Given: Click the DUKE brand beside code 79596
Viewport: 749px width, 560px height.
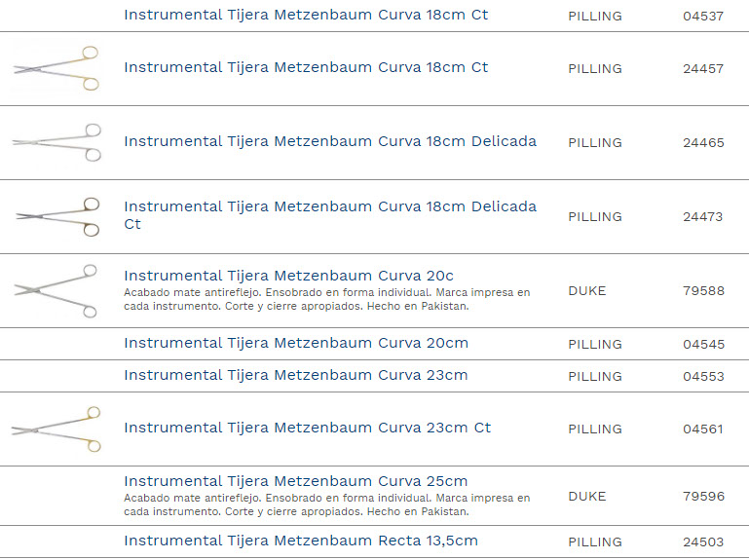Looking at the screenshot, I should pyautogui.click(x=587, y=497).
